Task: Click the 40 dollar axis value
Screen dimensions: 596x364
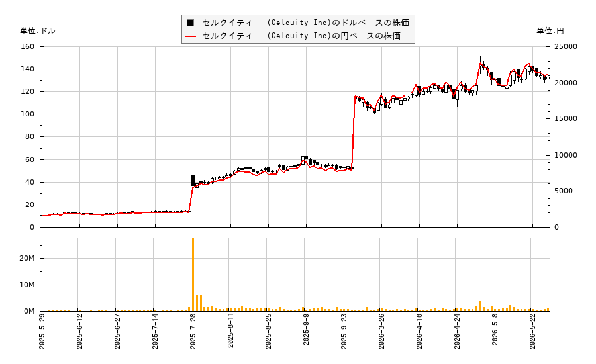Action: click(30, 182)
